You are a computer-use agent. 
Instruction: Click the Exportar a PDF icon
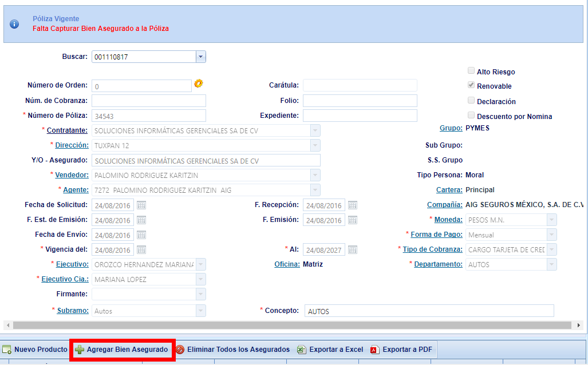(375, 350)
